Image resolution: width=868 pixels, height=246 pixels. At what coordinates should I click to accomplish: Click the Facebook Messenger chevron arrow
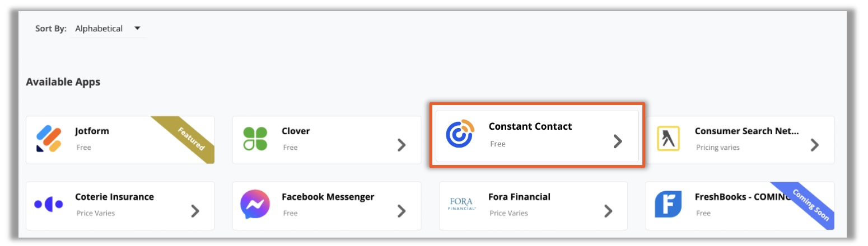[402, 211]
